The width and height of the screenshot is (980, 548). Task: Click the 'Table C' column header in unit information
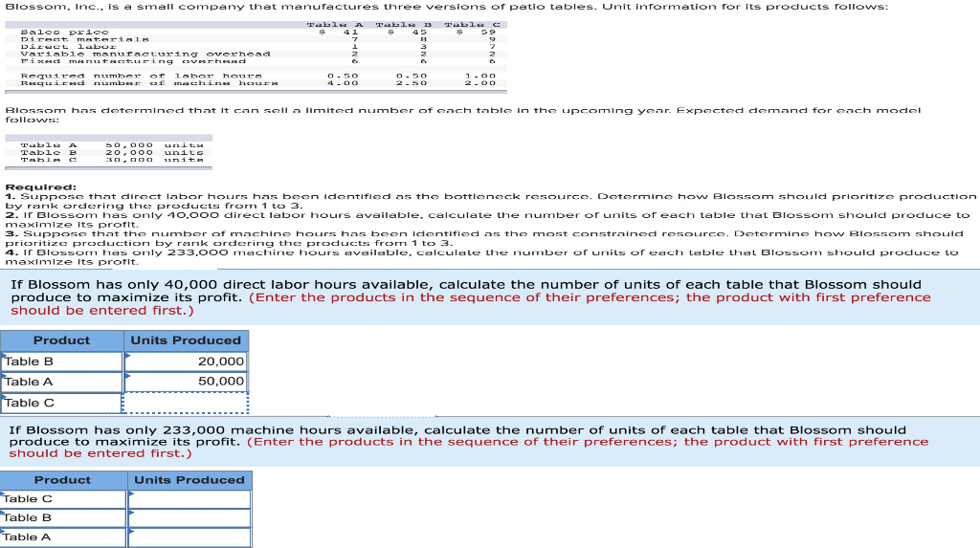[x=473, y=24]
